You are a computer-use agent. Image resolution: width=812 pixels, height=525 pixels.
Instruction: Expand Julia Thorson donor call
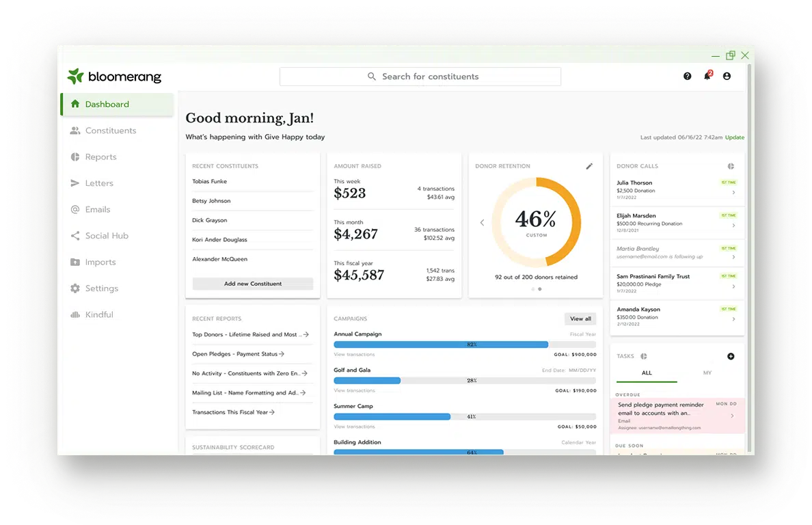click(x=734, y=193)
